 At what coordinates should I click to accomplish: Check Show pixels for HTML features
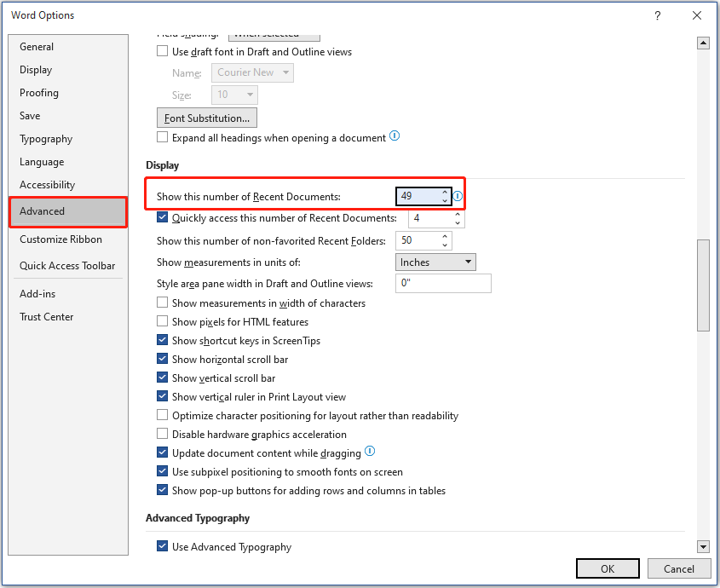[x=162, y=321]
